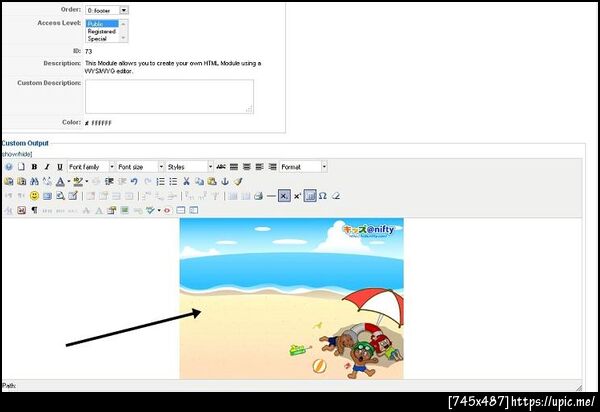Image resolution: width=600 pixels, height=412 pixels.
Task: Click the insert image icon
Action: point(47,196)
